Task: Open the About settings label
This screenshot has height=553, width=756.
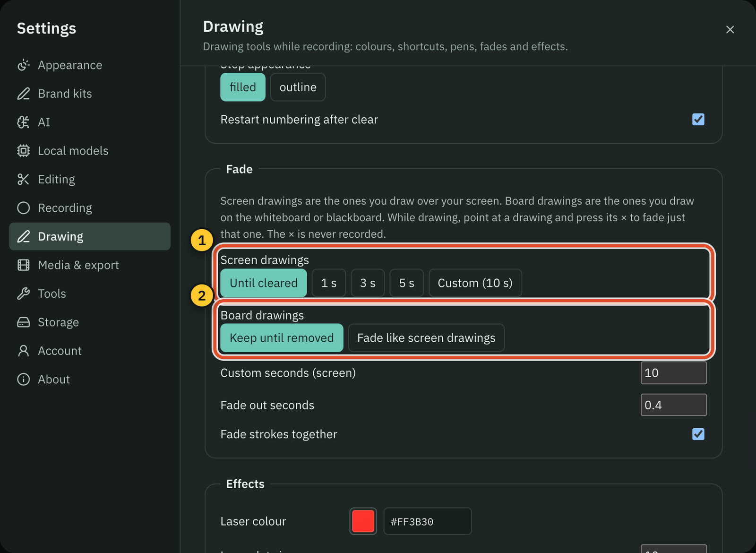Action: tap(54, 380)
